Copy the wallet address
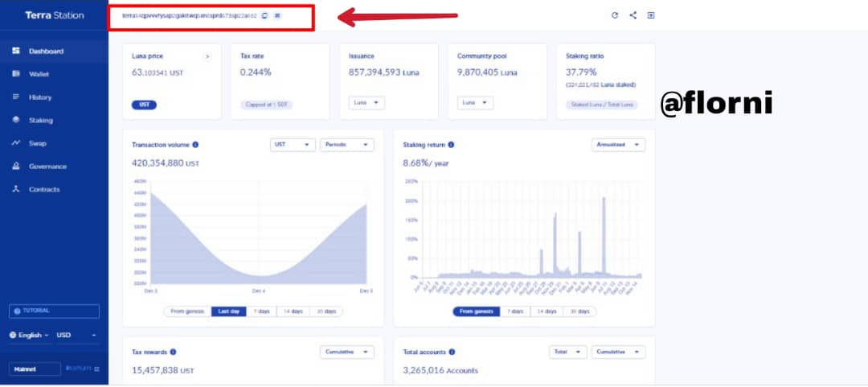This screenshot has height=387, width=868. (x=264, y=15)
